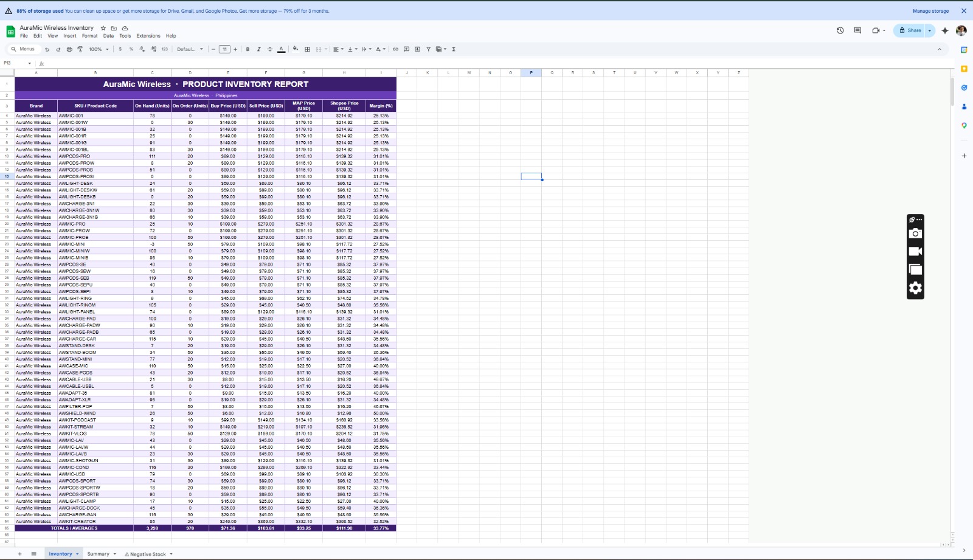Select the paint format roller tool
The height and width of the screenshot is (560, 973).
pyautogui.click(x=80, y=49)
